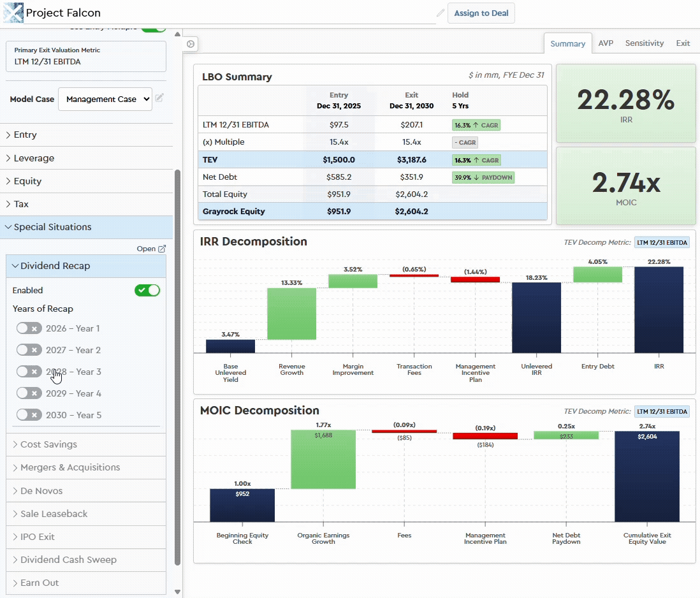
Task: Click the collapse icon above the LBO Summary panel
Action: (x=191, y=43)
